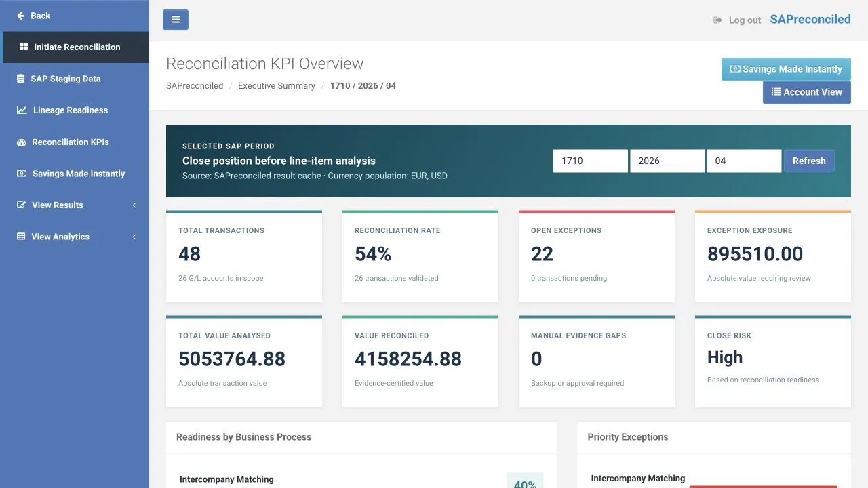Image resolution: width=868 pixels, height=488 pixels.
Task: Open Reconciliation KPIs from the sidebar
Action: pos(75,142)
